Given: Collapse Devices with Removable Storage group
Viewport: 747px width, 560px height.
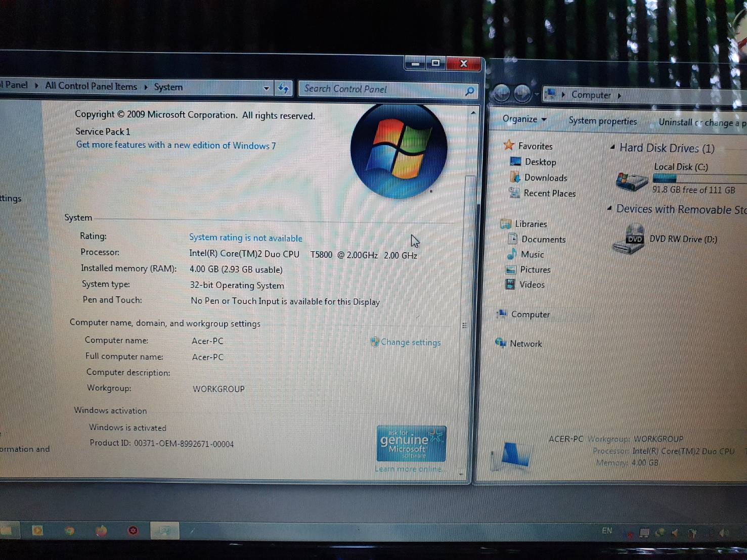Looking at the screenshot, I should [609, 208].
